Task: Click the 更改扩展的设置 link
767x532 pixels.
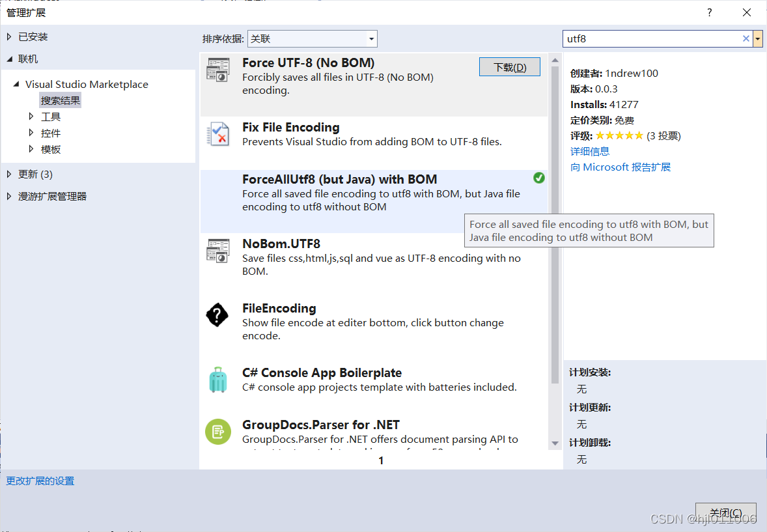Action: click(x=40, y=481)
